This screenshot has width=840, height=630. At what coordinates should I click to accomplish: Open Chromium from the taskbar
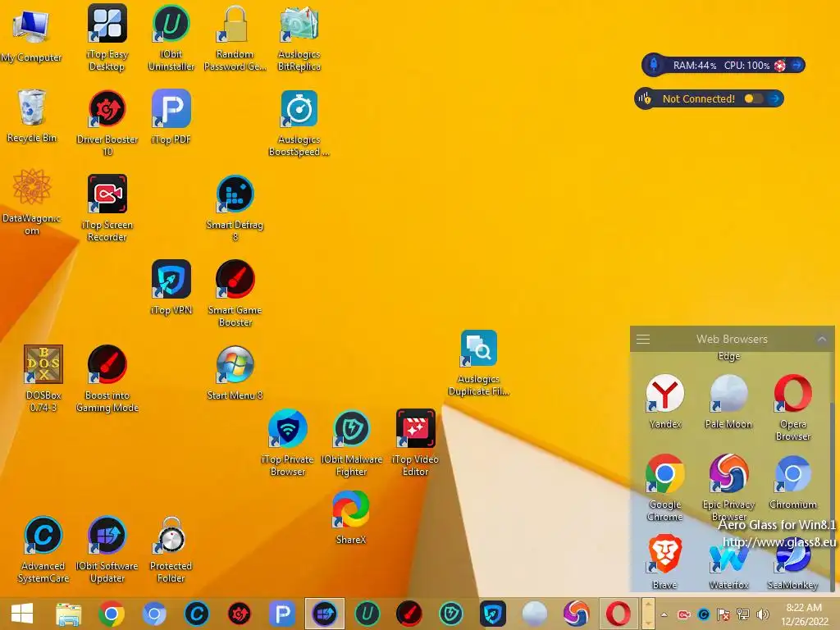[x=153, y=614]
